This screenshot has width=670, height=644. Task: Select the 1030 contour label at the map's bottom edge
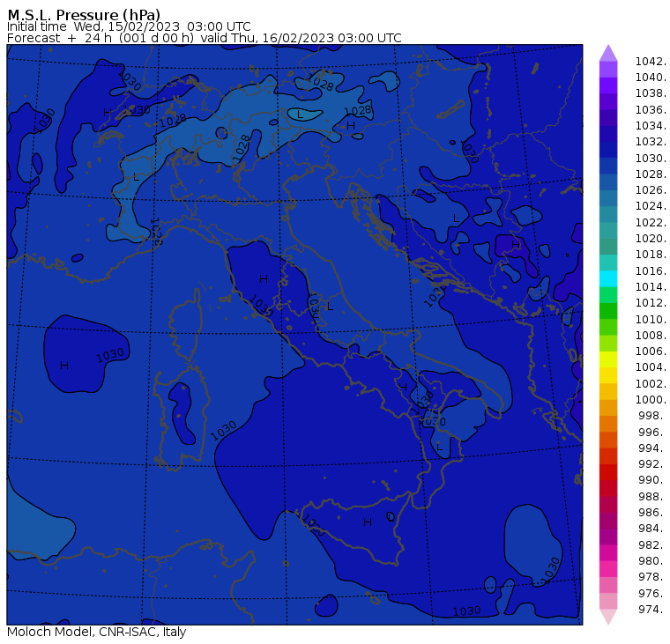coord(466,611)
